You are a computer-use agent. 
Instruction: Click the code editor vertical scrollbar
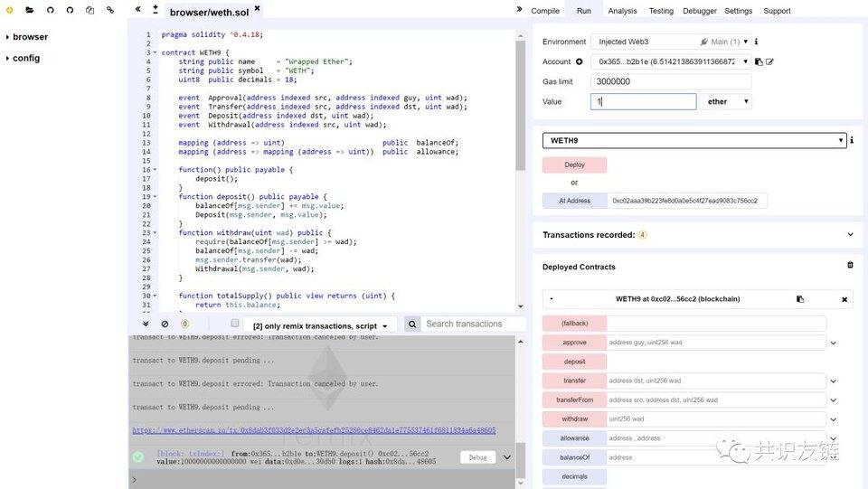(x=521, y=105)
